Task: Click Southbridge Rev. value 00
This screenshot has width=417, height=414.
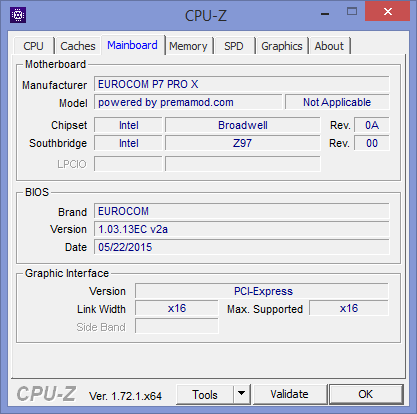Action: coord(372,143)
